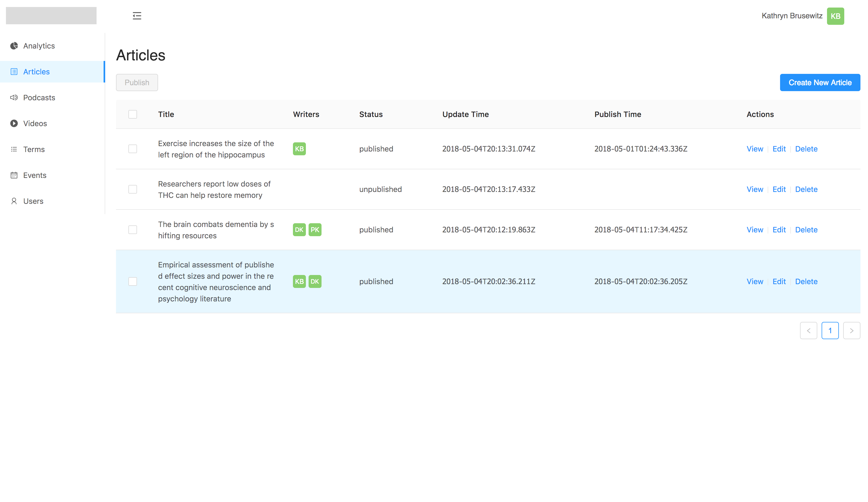Click the PK writer badge on dementia article

315,230
